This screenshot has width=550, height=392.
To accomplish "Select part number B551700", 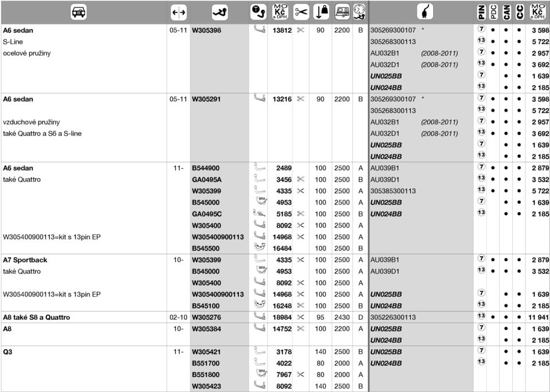I will (x=206, y=363).
